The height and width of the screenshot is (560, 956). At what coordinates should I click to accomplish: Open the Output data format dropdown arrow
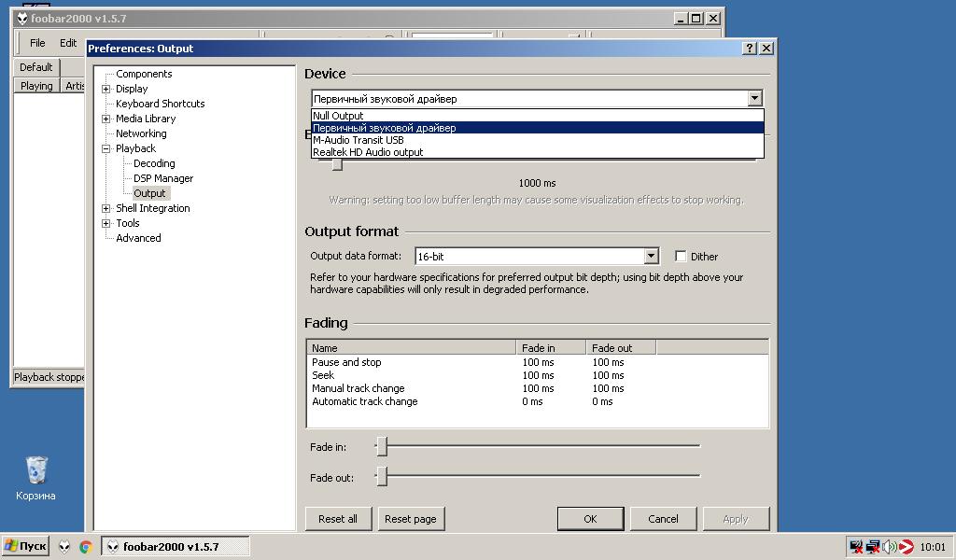tap(651, 256)
